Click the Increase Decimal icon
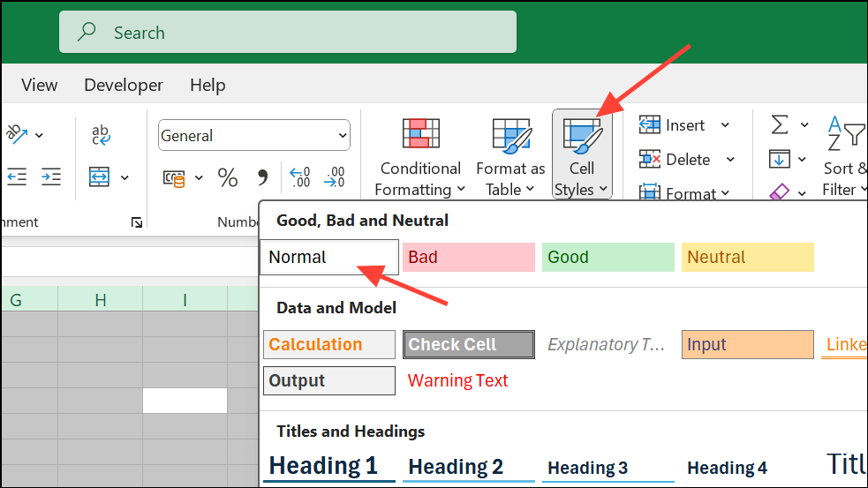 pyautogui.click(x=300, y=177)
